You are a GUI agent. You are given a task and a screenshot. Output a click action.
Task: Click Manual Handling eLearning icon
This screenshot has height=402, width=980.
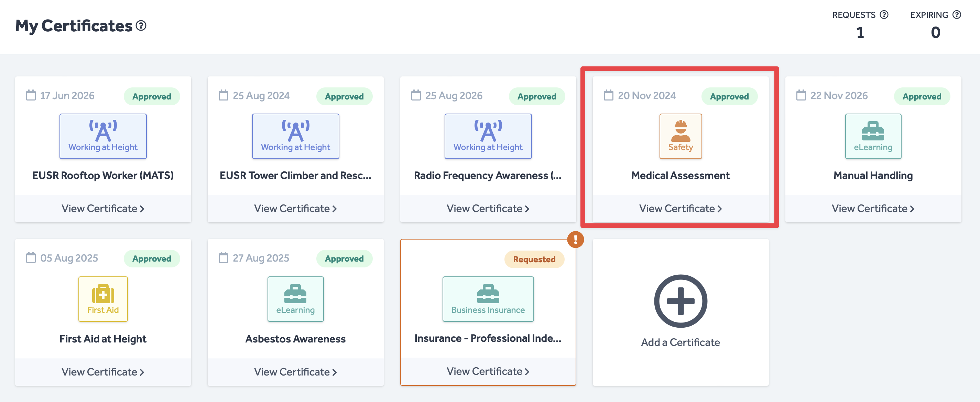pyautogui.click(x=873, y=136)
